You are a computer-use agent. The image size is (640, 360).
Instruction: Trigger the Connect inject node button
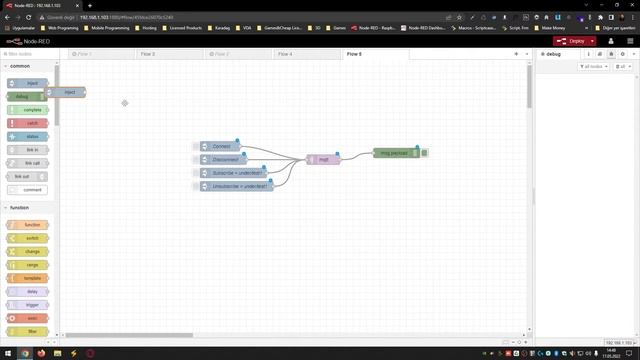pyautogui.click(x=196, y=146)
